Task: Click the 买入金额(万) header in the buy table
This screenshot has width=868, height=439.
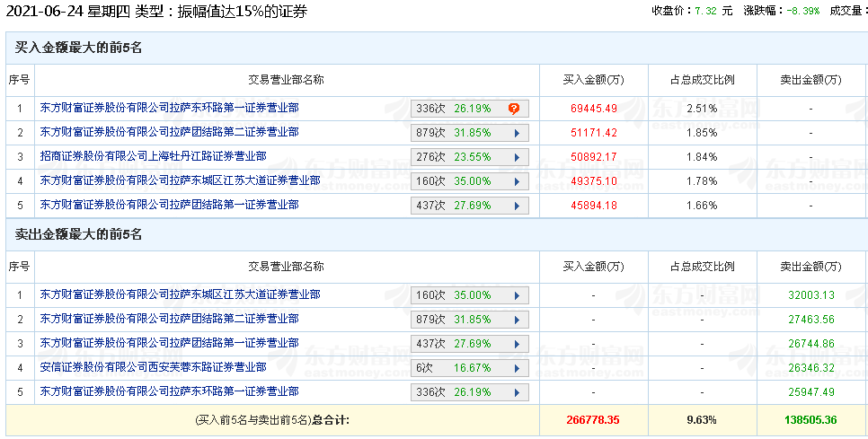Action: [593, 80]
